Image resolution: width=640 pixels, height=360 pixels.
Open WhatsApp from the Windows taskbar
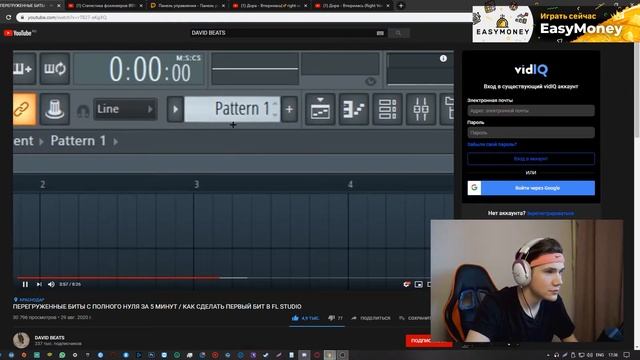click(62, 355)
